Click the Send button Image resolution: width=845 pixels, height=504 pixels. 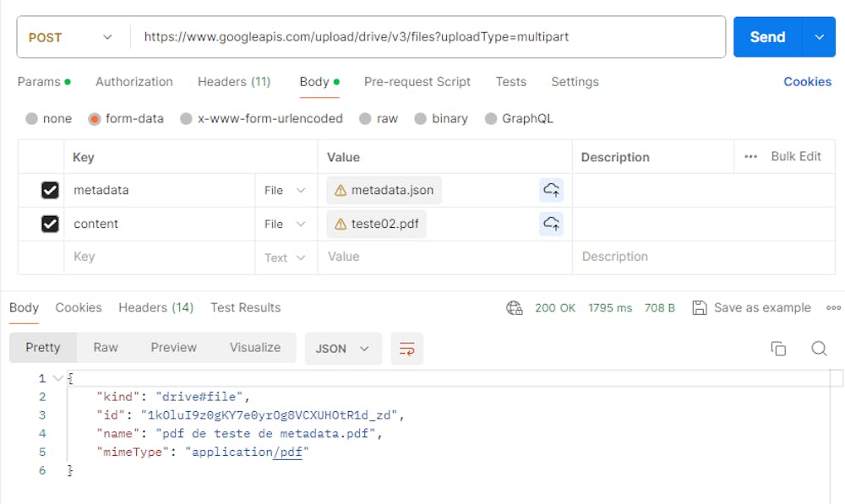tap(766, 37)
